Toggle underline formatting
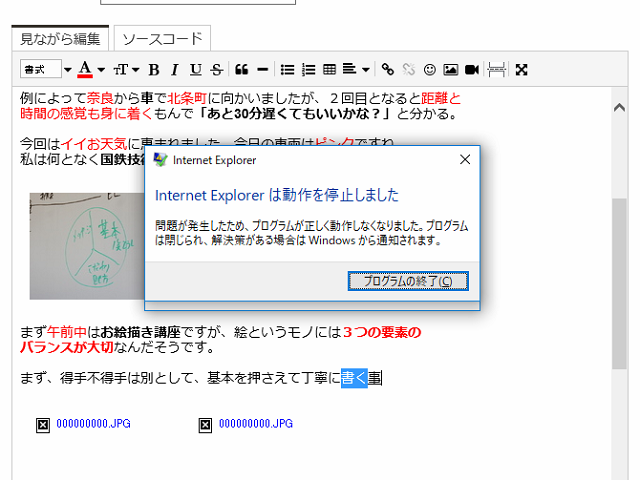This screenshot has height=480, width=640. (x=196, y=70)
